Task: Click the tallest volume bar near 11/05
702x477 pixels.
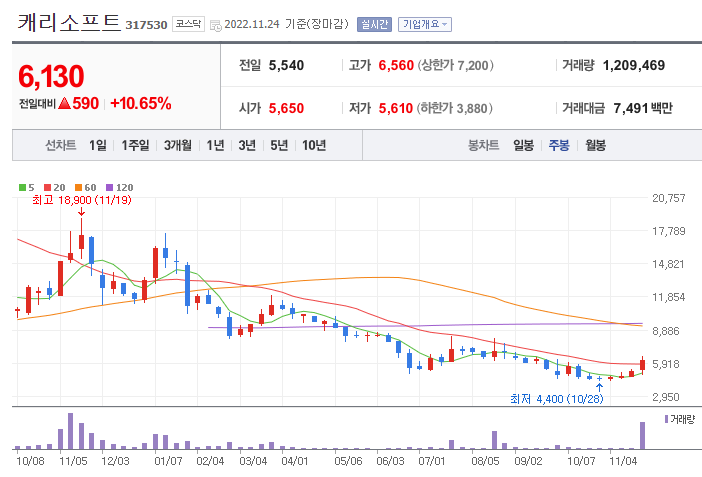Action: 70,431
